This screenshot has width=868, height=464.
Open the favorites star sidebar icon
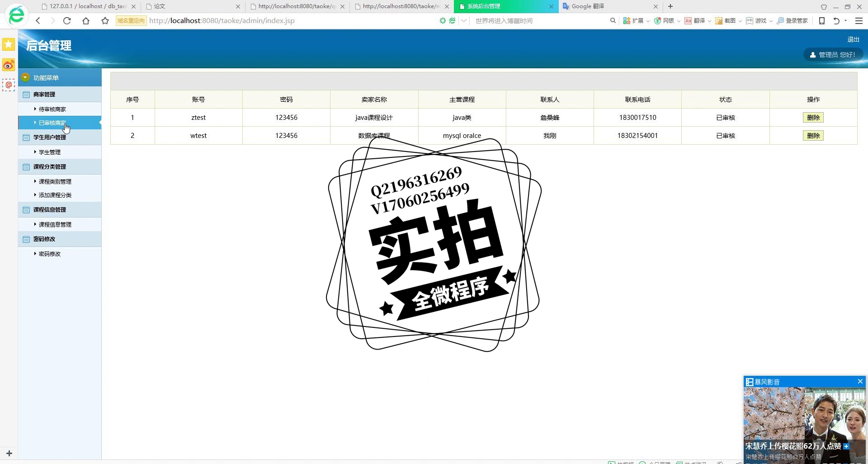(9, 44)
